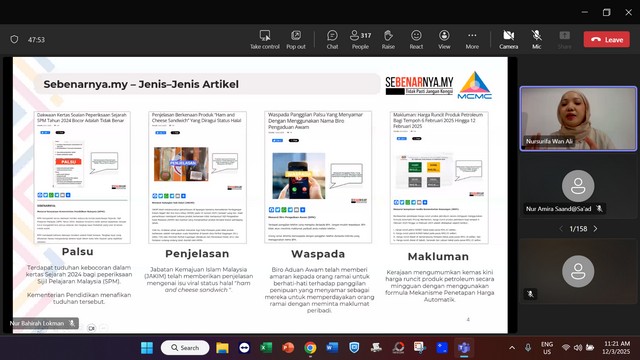Viewport: 640px width, 360px height.
Task: Open PowerPoint from the taskbar
Action: point(288,348)
